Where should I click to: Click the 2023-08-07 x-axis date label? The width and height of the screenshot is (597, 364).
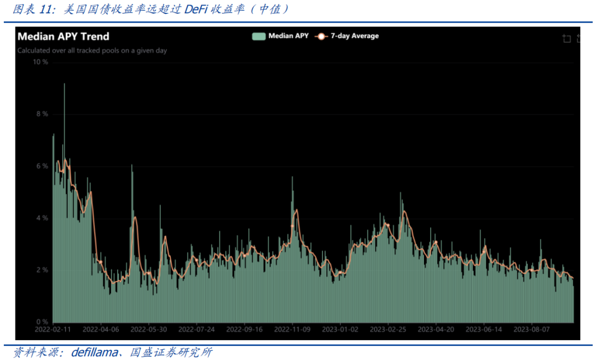point(532,329)
